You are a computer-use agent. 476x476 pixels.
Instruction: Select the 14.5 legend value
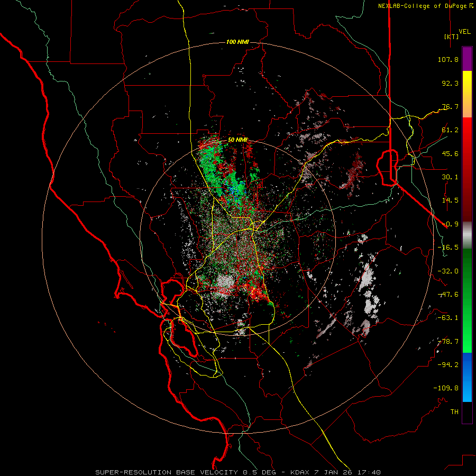450,200
